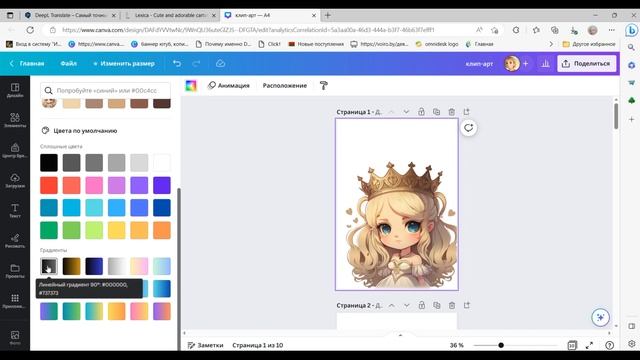Move page 1 down with chevron
The image size is (640, 360).
coord(406,112)
